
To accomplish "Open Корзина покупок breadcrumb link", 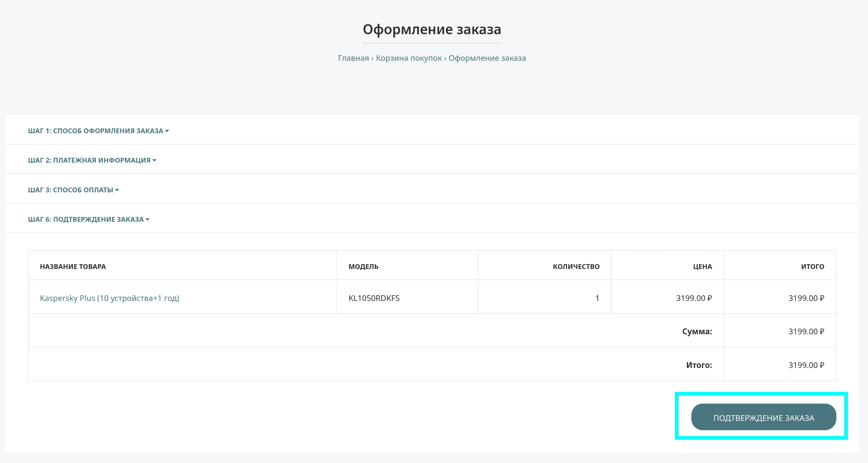I will 408,58.
